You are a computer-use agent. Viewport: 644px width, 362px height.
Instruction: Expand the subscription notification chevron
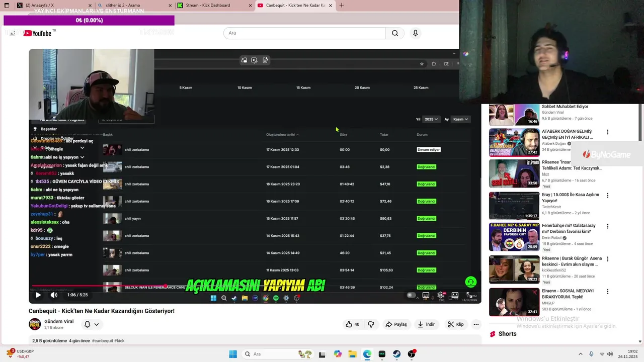coord(97,324)
